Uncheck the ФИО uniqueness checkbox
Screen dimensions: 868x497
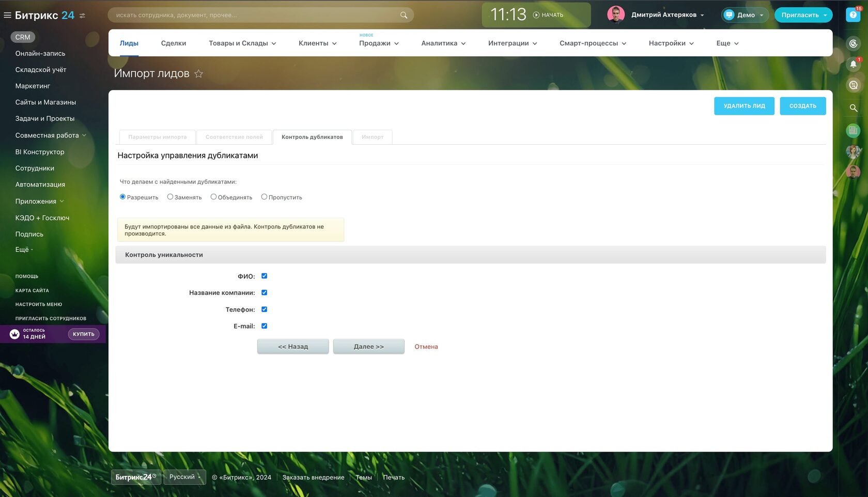tap(264, 276)
